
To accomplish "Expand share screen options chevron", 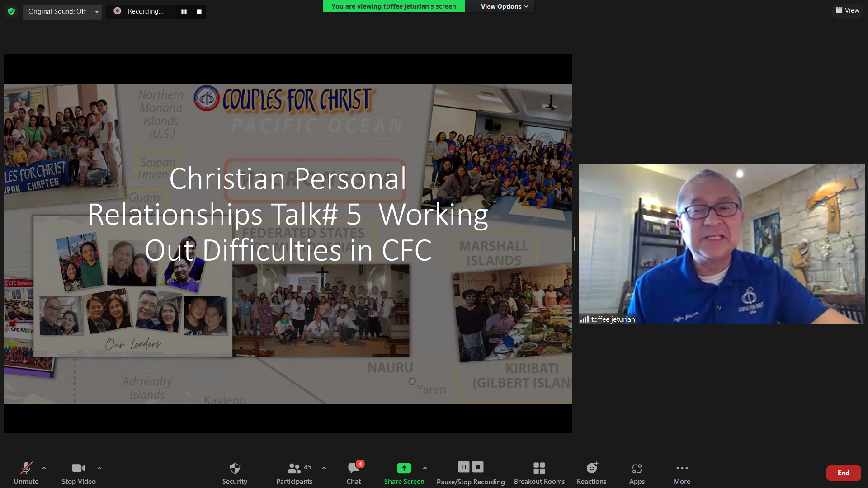I will tap(425, 468).
